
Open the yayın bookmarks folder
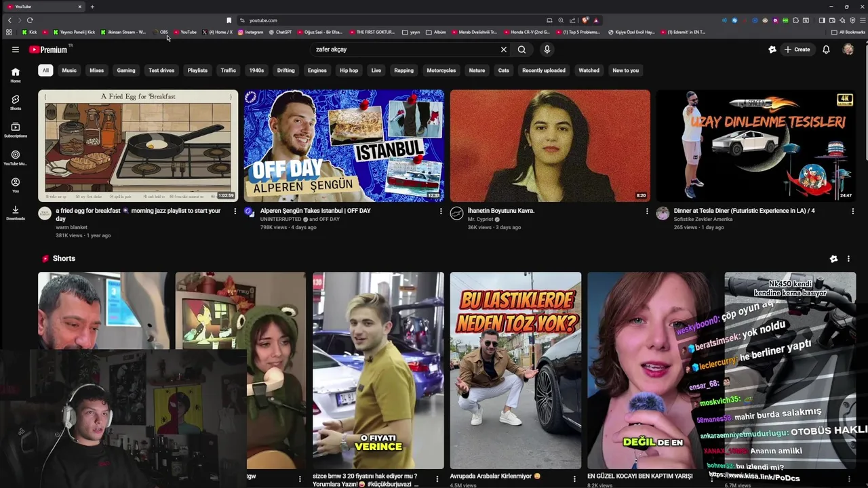[x=411, y=32]
